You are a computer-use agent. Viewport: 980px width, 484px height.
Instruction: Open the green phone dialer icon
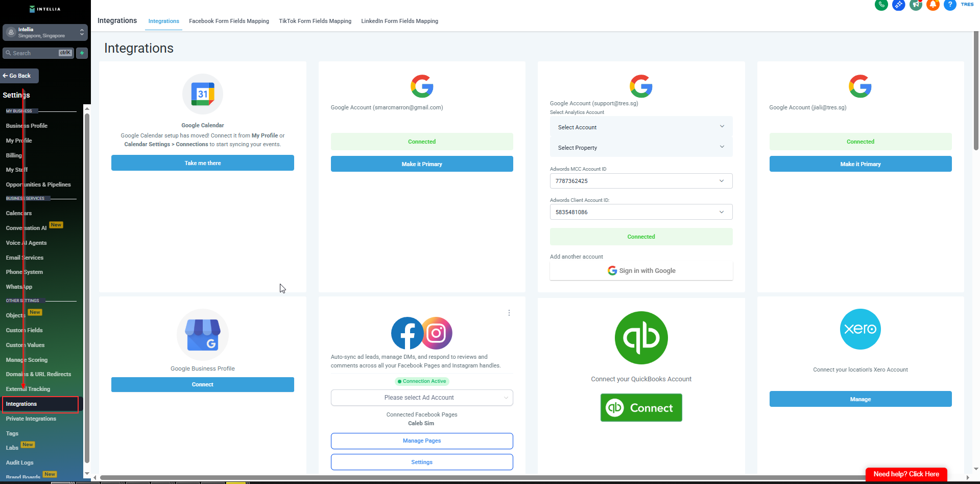(881, 5)
